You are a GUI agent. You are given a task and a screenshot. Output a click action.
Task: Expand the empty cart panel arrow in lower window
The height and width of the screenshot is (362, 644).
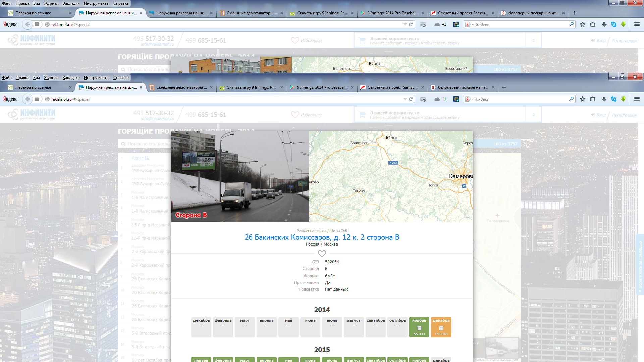click(x=533, y=115)
